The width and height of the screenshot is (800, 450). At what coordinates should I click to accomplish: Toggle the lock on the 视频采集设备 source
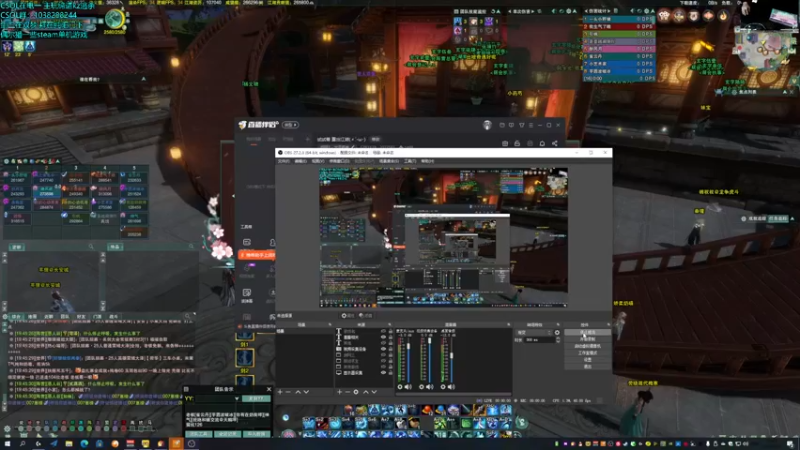pos(391,349)
